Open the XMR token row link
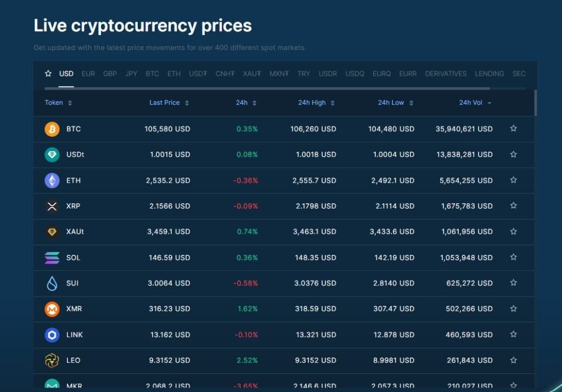 (74, 309)
